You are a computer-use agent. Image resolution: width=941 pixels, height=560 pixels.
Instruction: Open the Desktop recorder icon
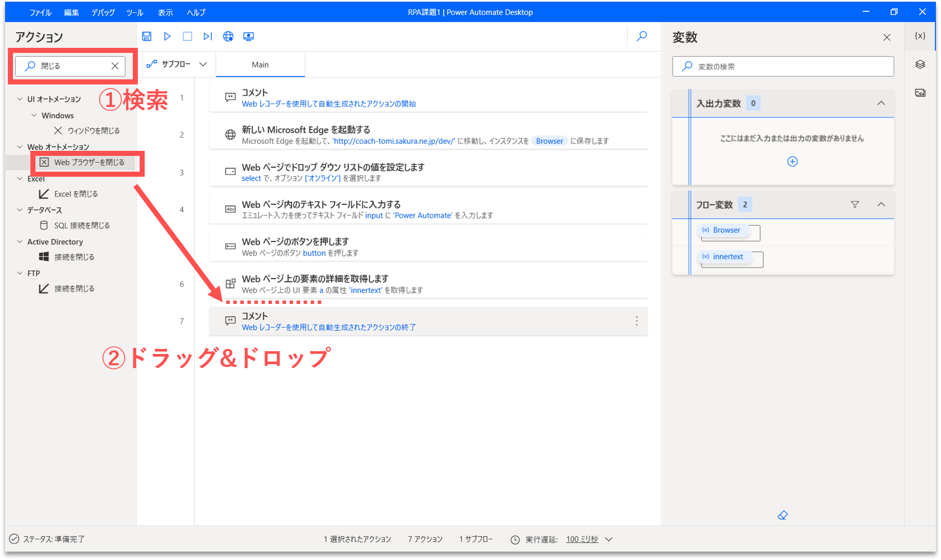(x=248, y=37)
